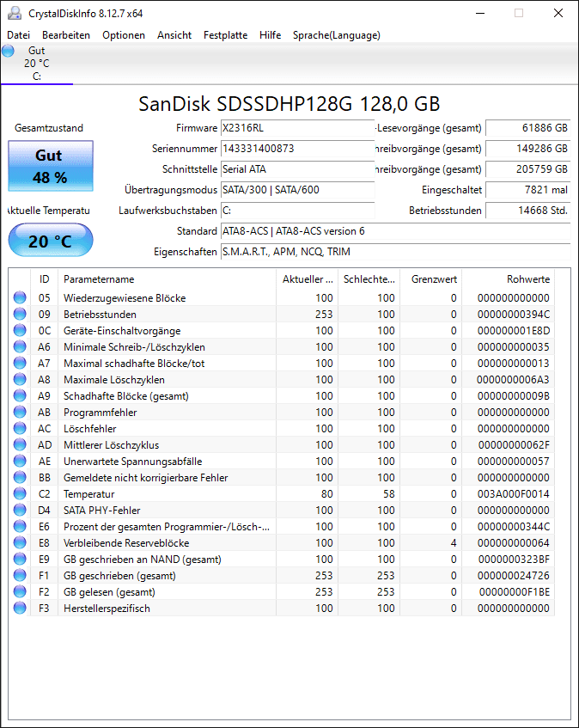Click the Parametername column header
579x728 pixels.
click(167, 279)
